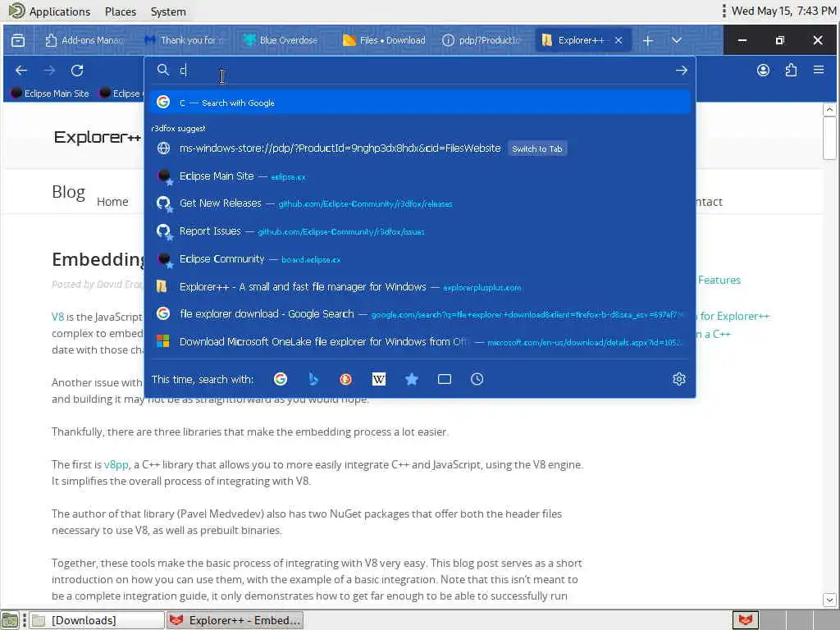The image size is (840, 630).
Task: Open the Features sidebar link
Action: pos(719,281)
